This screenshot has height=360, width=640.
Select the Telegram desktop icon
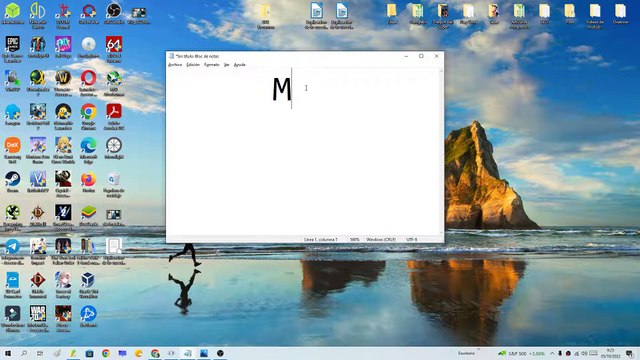[x=13, y=251]
